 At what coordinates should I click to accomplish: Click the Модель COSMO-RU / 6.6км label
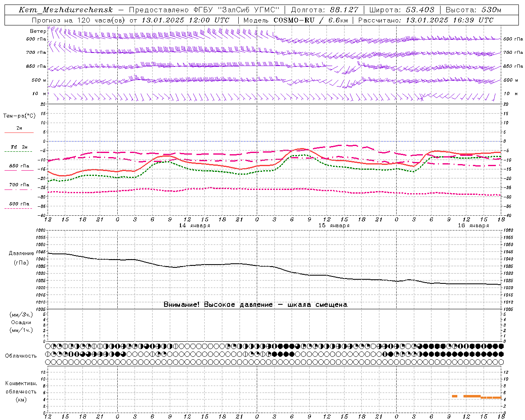click(x=295, y=20)
